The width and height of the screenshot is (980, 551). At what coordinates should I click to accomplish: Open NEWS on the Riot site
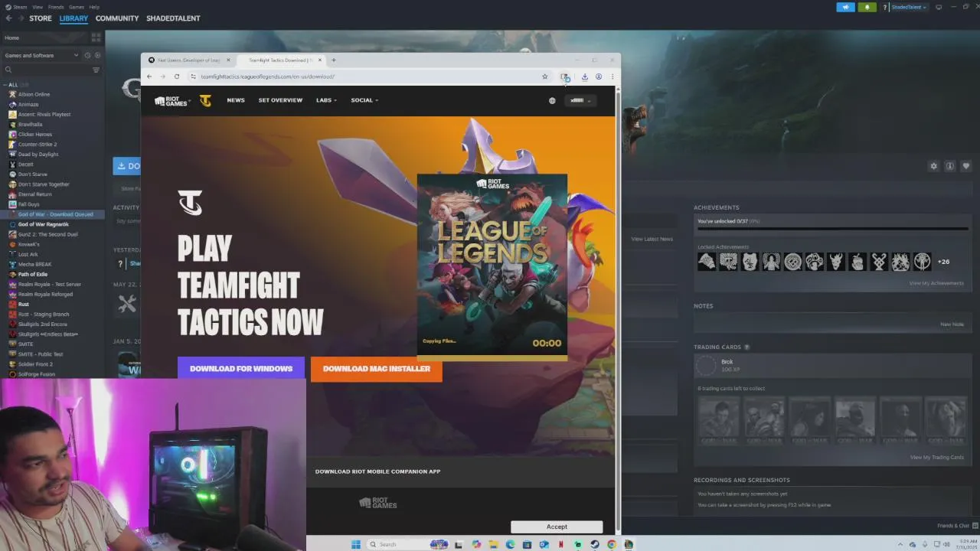(x=236, y=100)
